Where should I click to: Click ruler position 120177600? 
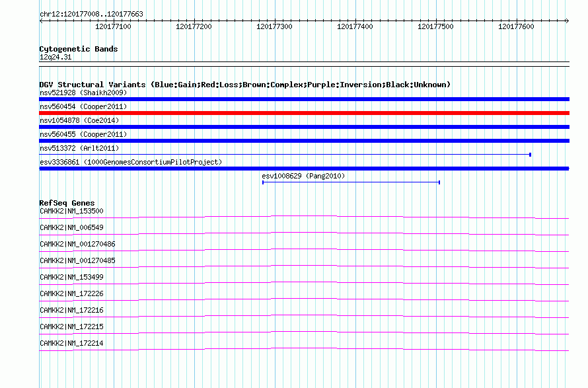[517, 26]
